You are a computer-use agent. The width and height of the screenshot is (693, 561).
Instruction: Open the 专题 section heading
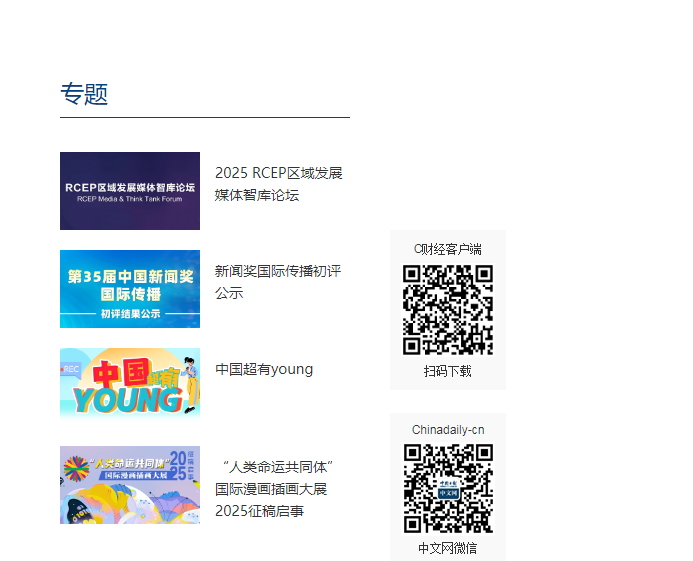tap(84, 94)
